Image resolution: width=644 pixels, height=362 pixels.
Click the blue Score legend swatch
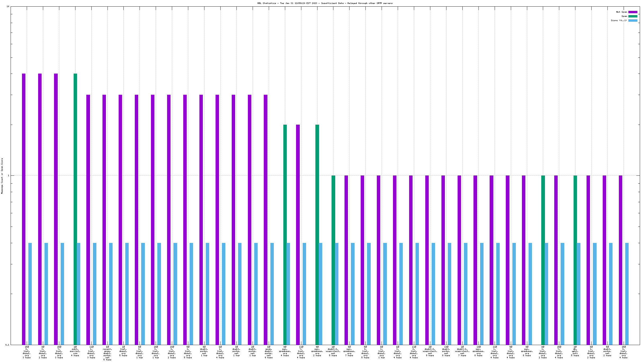pyautogui.click(x=633, y=20)
